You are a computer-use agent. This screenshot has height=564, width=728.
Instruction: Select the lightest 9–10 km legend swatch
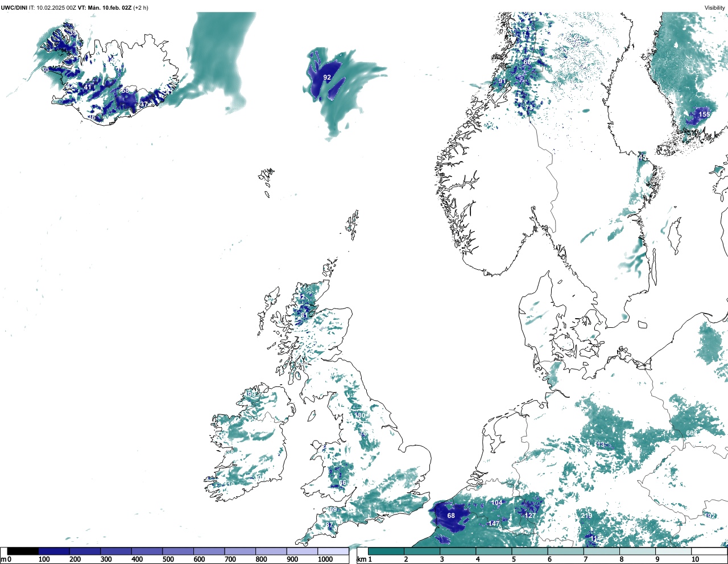pyautogui.click(x=674, y=551)
